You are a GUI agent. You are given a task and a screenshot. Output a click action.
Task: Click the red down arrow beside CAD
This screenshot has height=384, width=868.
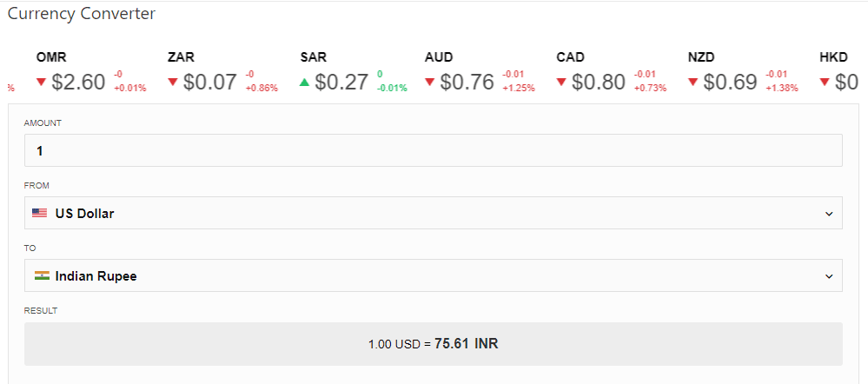click(561, 83)
